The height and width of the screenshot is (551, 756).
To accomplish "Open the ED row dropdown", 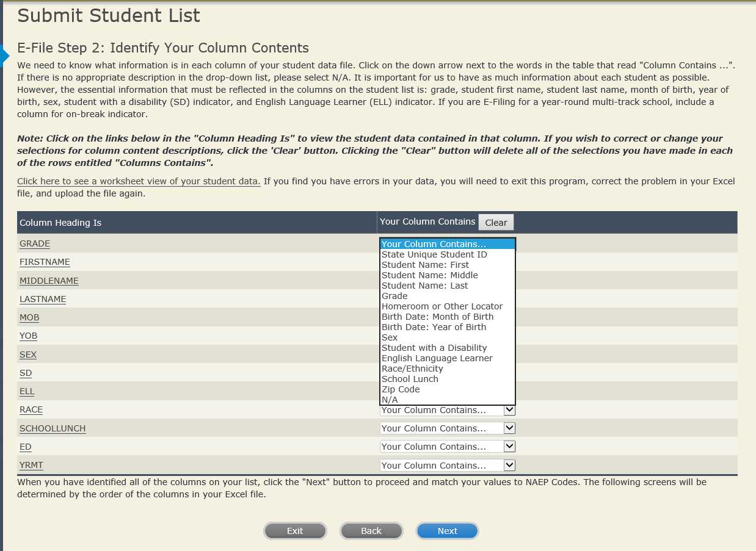I will 509,447.
